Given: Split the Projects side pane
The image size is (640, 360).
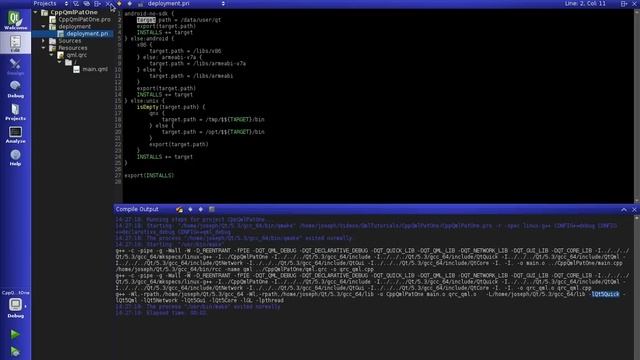Looking at the screenshot, I should [97, 3].
